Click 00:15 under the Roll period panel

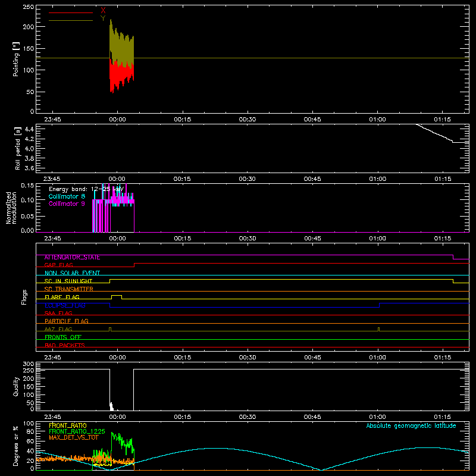(182, 179)
